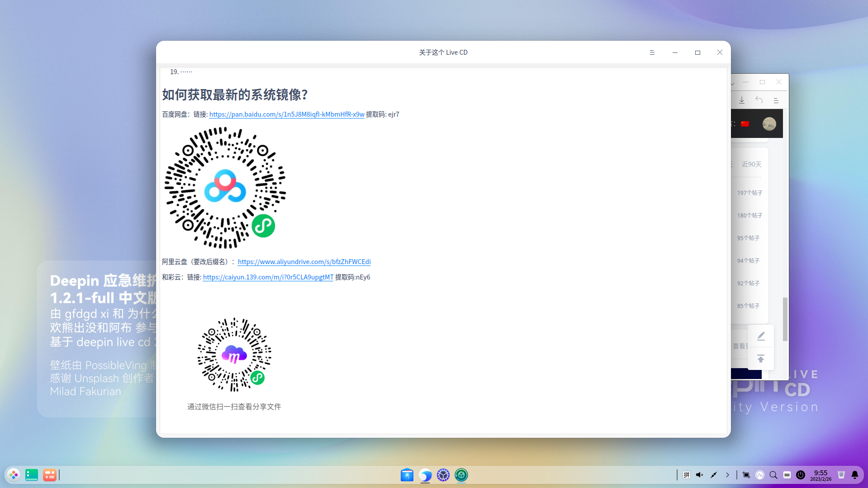This screenshot has height=488, width=868.
Task: Open Grand Search from the system tray
Action: click(x=773, y=475)
